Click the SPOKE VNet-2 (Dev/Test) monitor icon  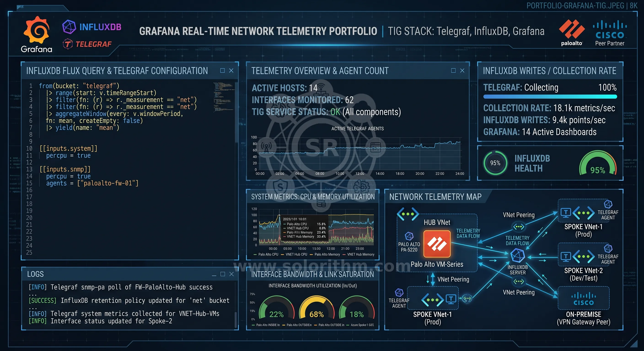pyautogui.click(x=566, y=256)
